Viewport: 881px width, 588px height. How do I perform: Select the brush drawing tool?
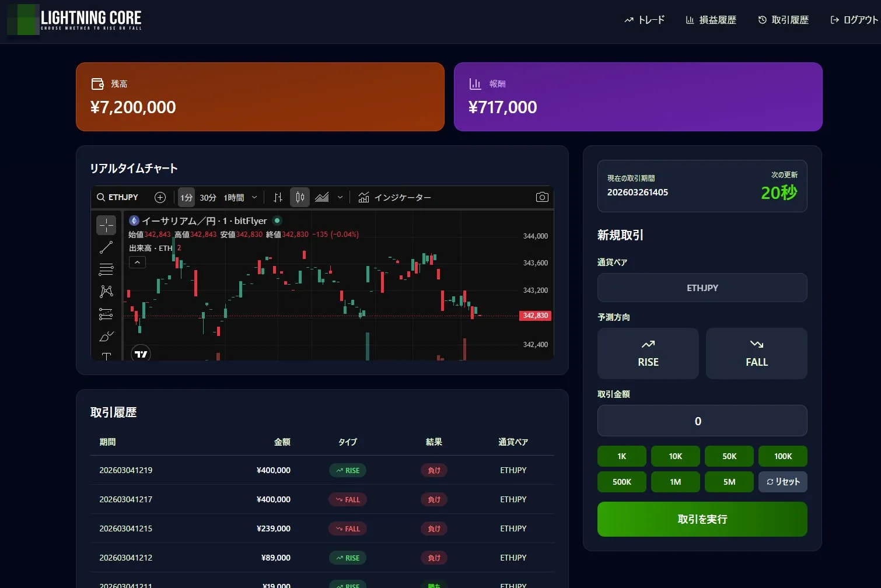[106, 336]
